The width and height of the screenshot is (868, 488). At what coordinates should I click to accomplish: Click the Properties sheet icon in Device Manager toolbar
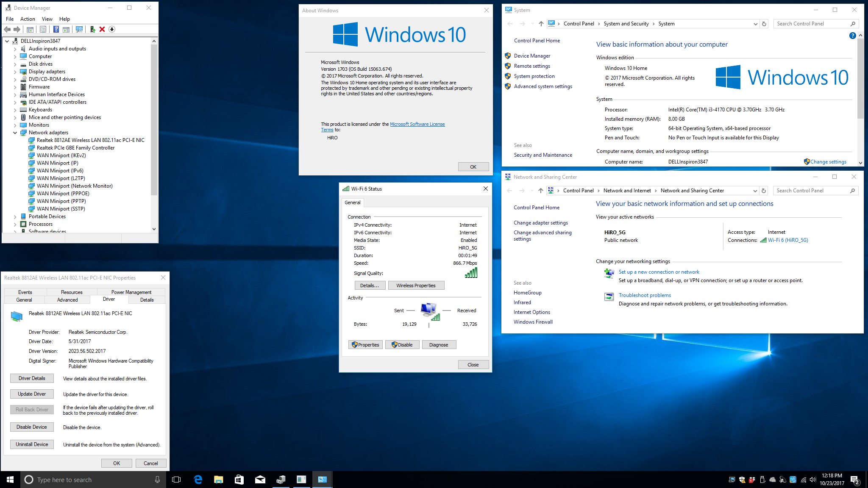tap(43, 29)
